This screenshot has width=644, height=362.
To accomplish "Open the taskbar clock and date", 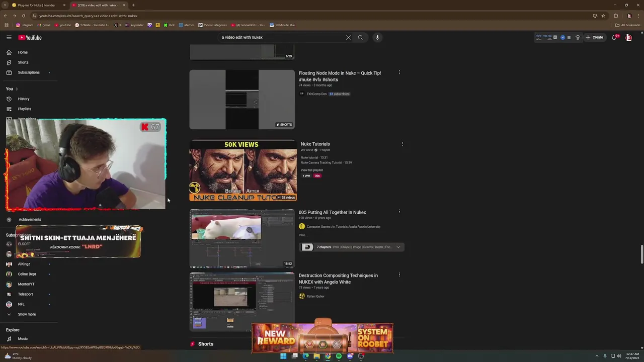I will pyautogui.click(x=632, y=356).
